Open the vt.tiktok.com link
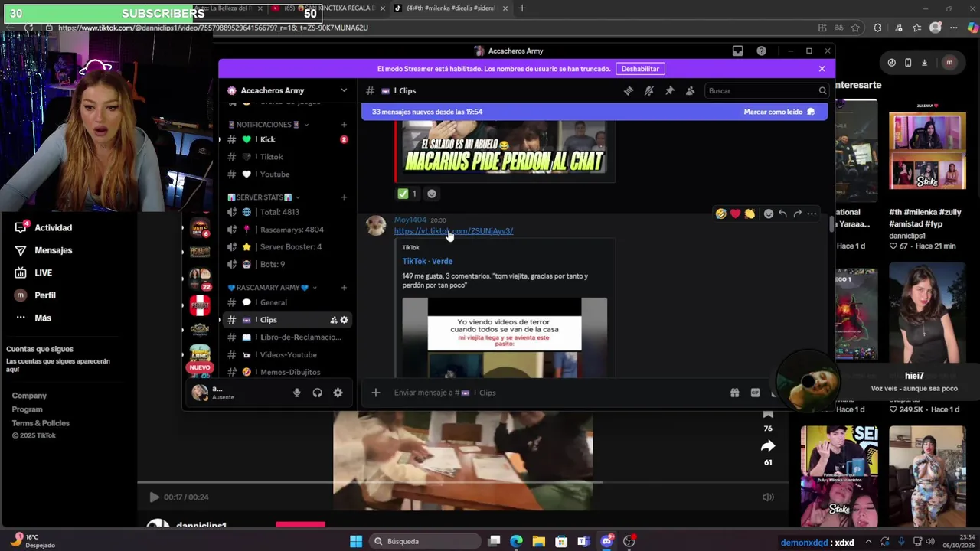 click(453, 231)
